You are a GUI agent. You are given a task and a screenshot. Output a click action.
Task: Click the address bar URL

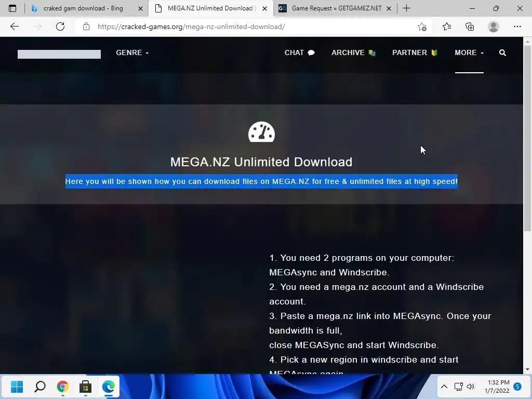[191, 26]
